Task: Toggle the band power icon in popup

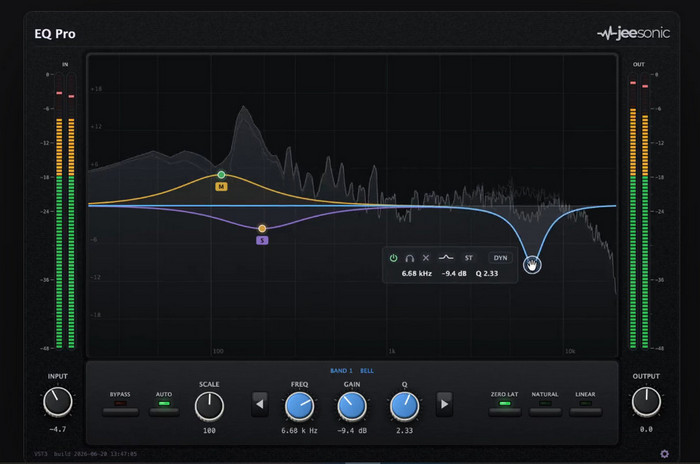Action: [x=393, y=258]
